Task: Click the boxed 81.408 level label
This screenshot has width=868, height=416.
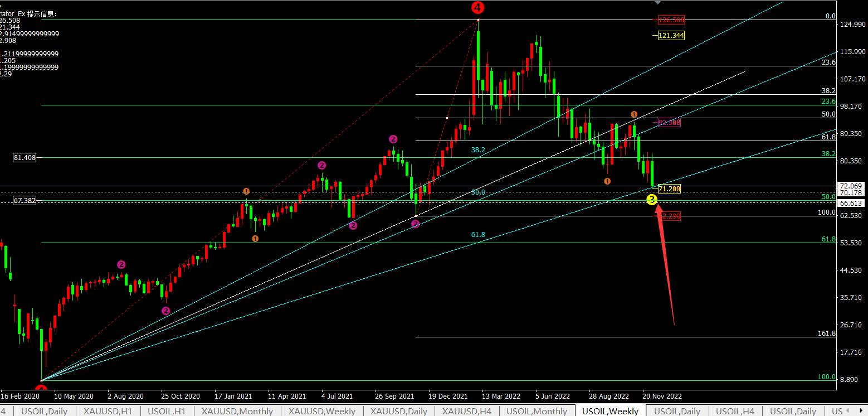Action: 25,158
